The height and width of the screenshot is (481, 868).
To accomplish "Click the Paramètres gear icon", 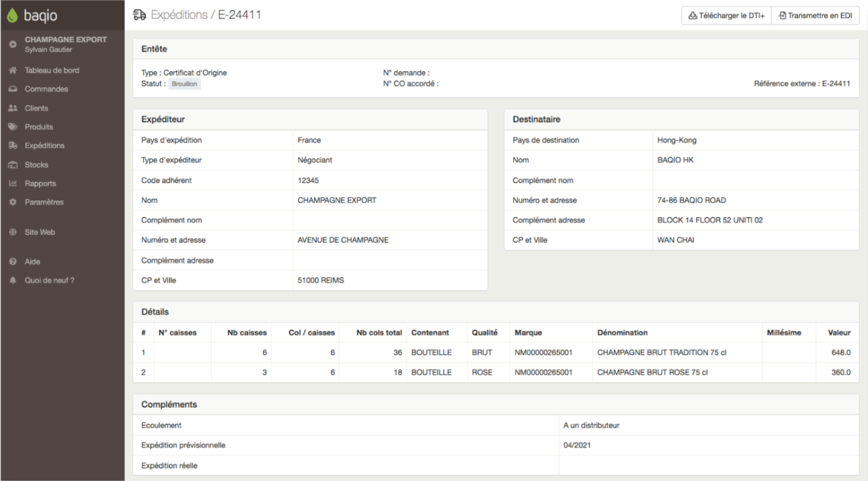I will coord(13,202).
